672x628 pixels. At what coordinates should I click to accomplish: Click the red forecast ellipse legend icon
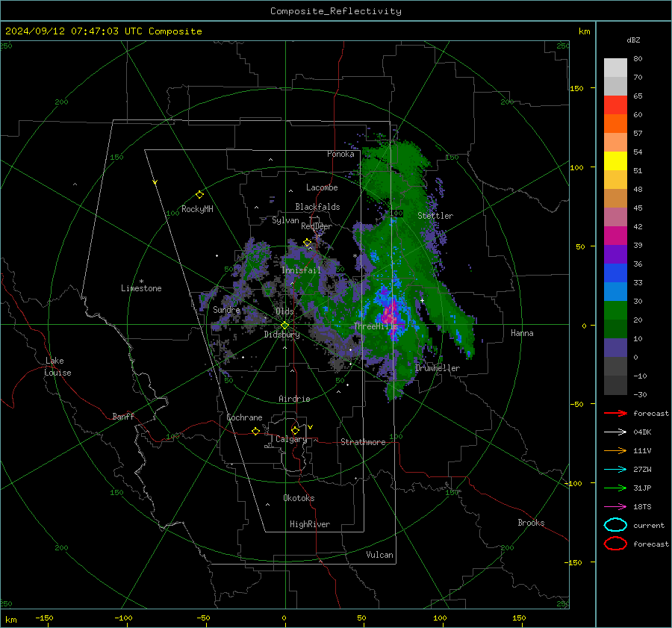click(615, 544)
